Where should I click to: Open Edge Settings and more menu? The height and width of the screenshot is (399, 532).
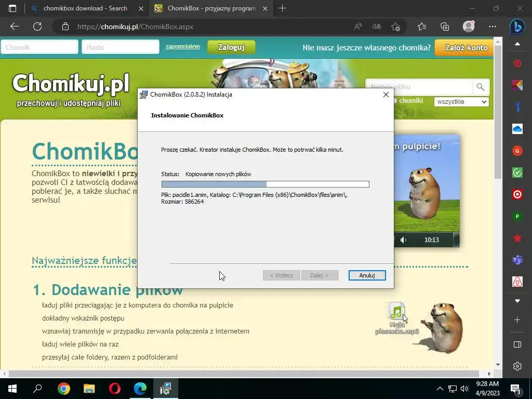[493, 26]
